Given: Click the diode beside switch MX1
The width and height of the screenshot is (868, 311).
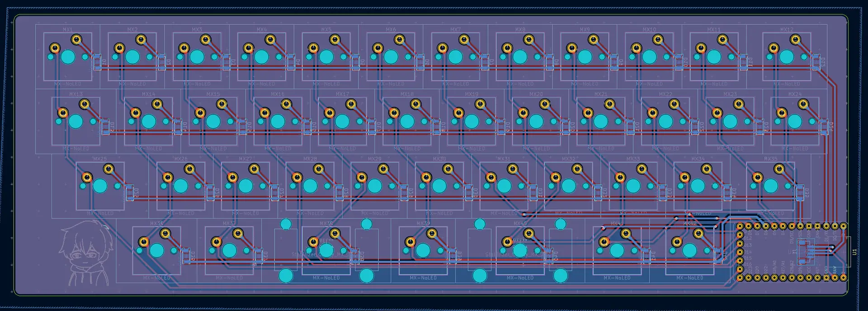Looking at the screenshot, I should [97, 62].
